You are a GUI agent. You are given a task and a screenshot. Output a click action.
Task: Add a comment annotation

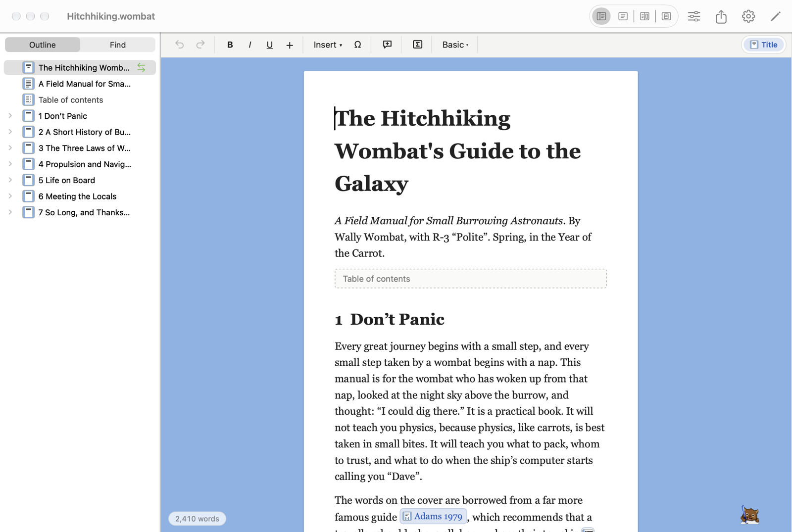click(x=388, y=45)
